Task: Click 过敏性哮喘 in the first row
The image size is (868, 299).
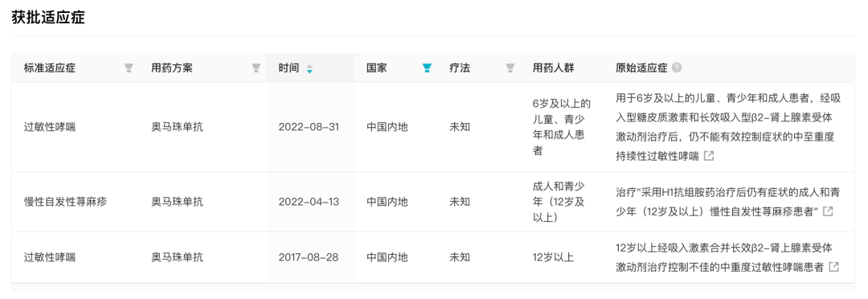Action: [50, 127]
